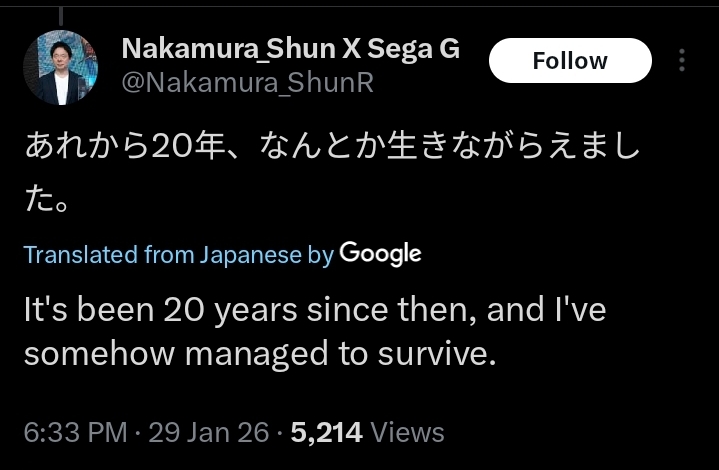This screenshot has width=719, height=470.
Task: Follow the Nakamura_Shun account
Action: click(x=569, y=61)
